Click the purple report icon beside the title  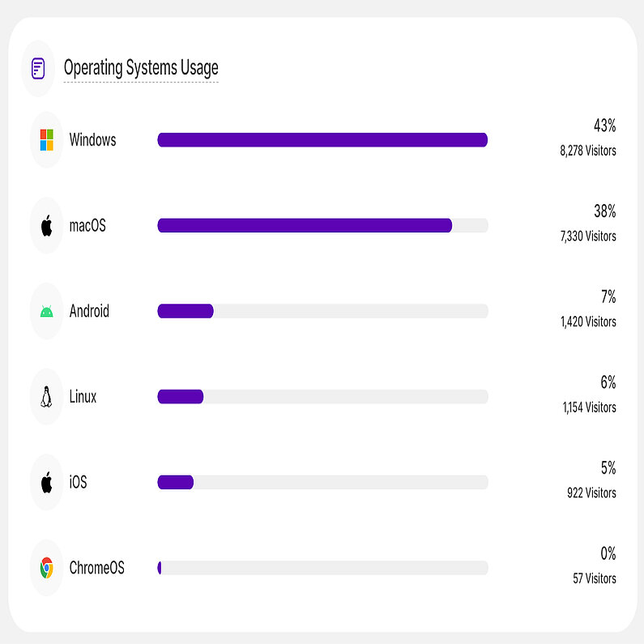point(38,68)
